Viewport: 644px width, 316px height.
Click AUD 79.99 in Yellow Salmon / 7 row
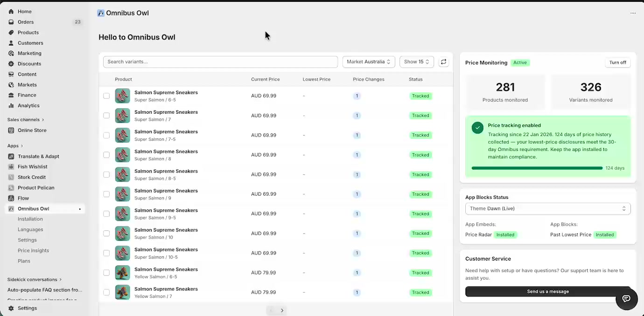[x=264, y=292]
